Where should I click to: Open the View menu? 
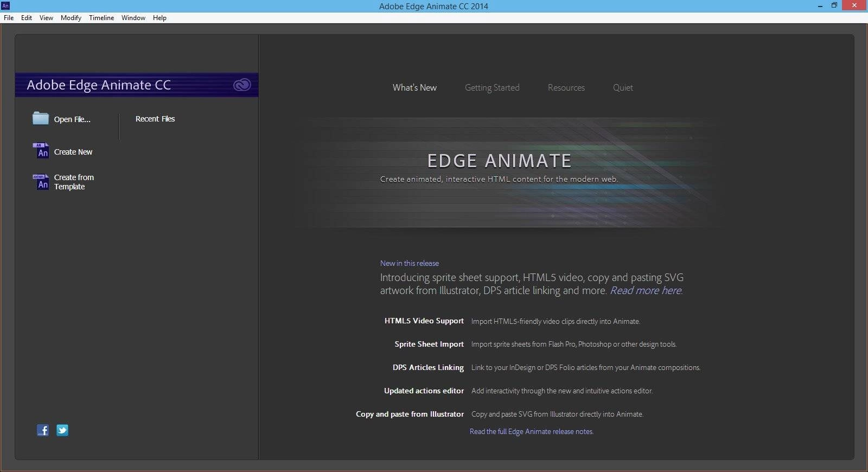(x=46, y=18)
